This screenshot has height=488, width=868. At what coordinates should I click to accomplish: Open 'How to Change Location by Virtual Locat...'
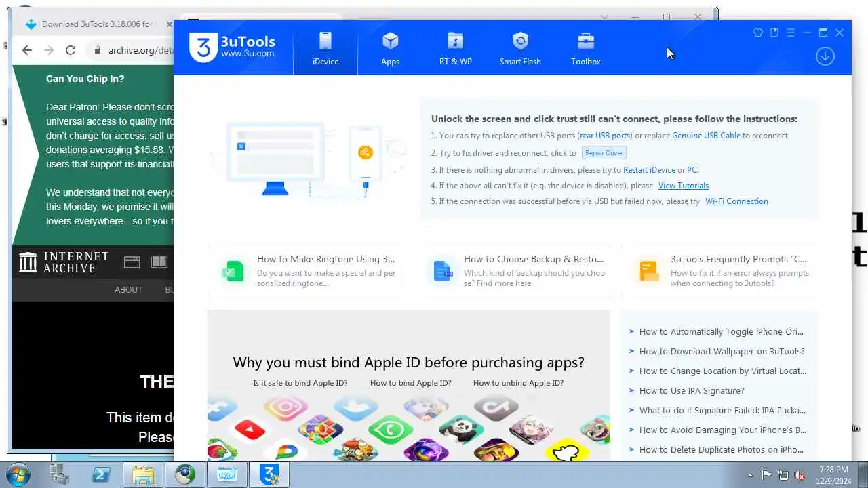(722, 371)
